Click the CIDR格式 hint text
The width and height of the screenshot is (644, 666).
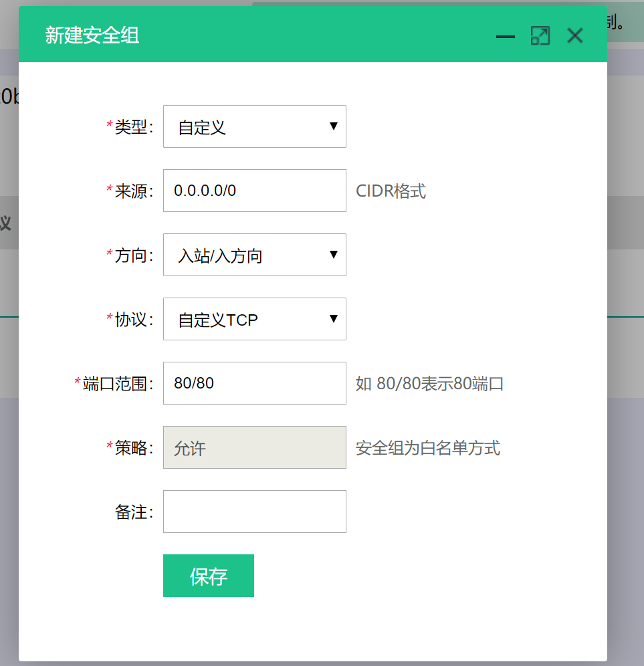click(391, 191)
